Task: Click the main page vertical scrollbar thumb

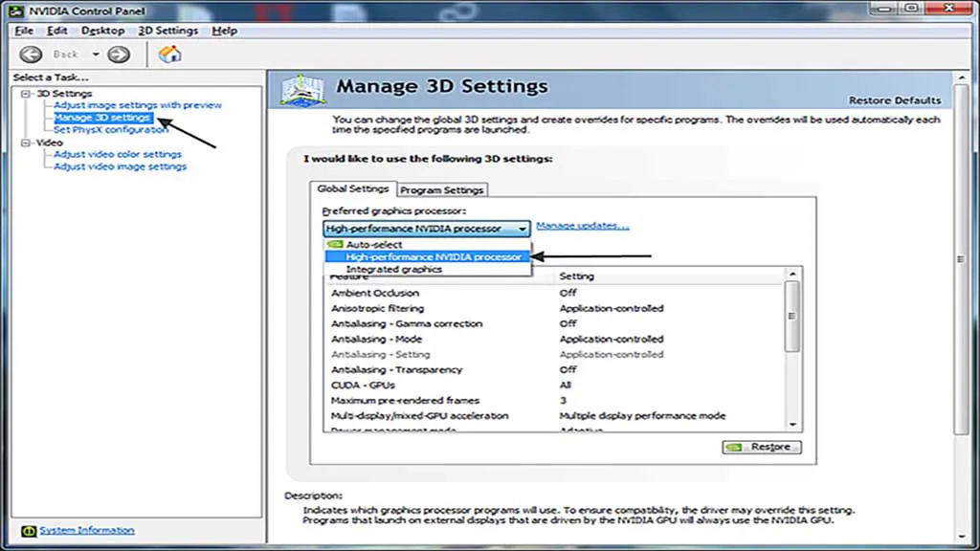Action: (x=961, y=258)
